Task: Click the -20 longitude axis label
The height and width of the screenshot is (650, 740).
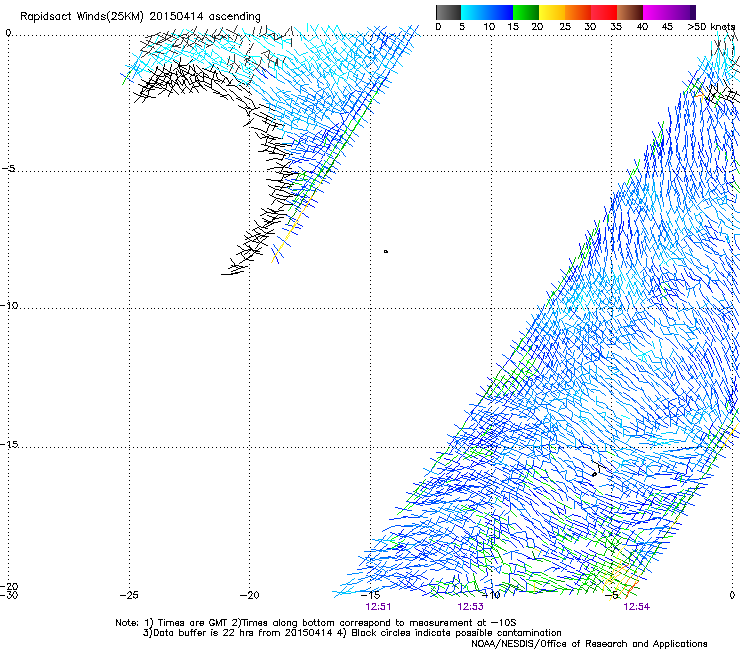Action: click(x=249, y=595)
